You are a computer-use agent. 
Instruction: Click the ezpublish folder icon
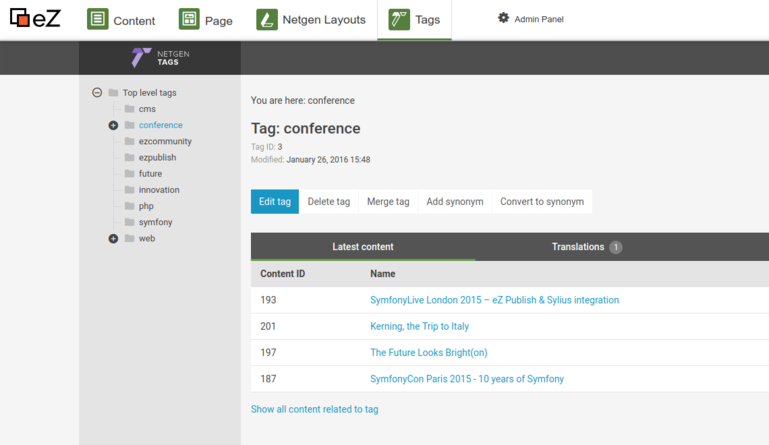tap(129, 157)
